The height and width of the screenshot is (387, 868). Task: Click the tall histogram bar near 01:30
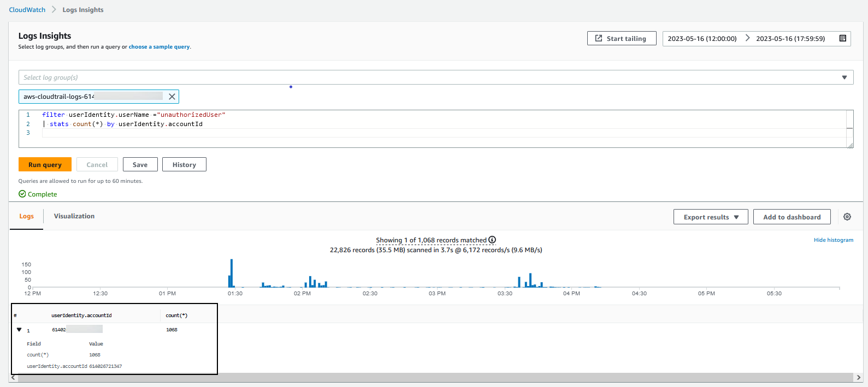pyautogui.click(x=232, y=273)
